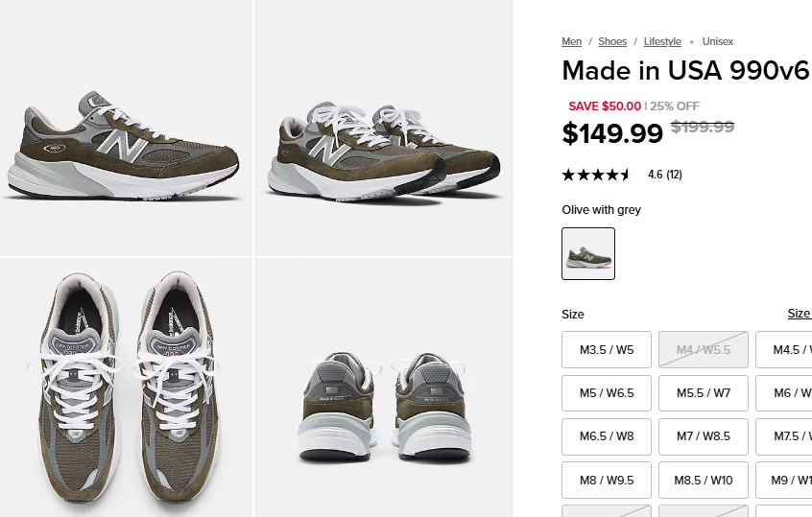This screenshot has height=517, width=812.
Task: Navigate to the Lifestyle breadcrumb
Action: click(662, 41)
